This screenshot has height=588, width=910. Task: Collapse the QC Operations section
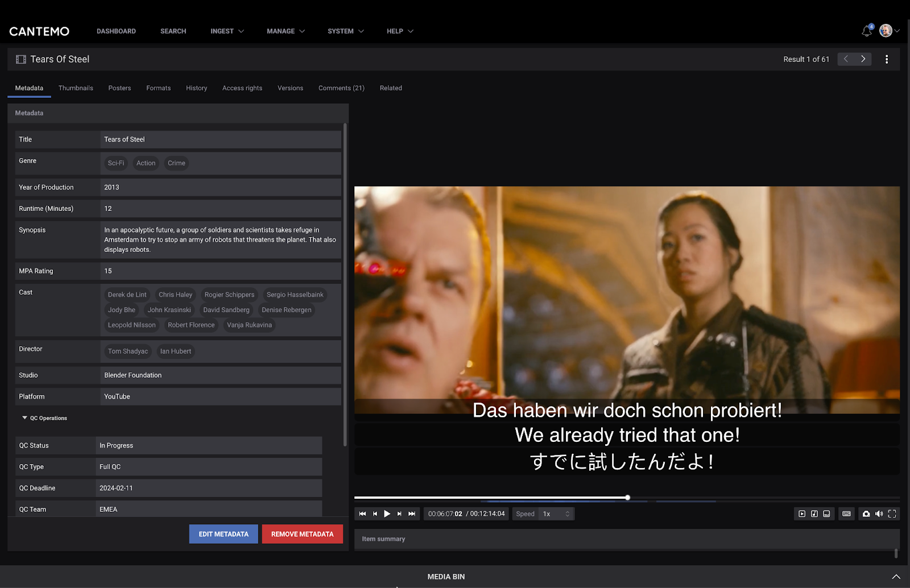pos(24,417)
